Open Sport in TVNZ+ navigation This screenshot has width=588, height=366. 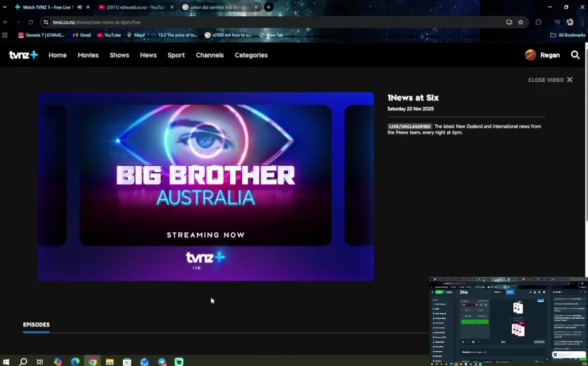click(x=176, y=55)
